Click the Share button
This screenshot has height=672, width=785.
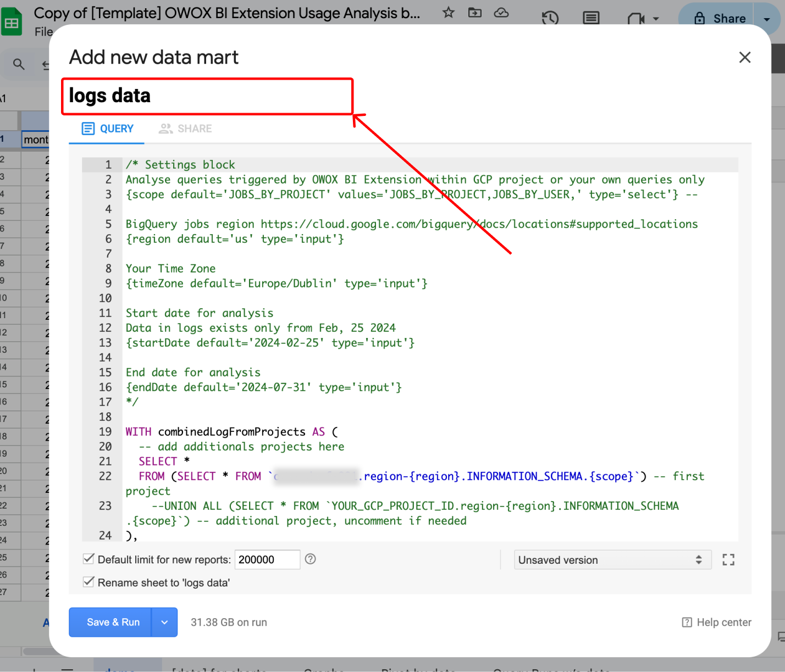720,18
